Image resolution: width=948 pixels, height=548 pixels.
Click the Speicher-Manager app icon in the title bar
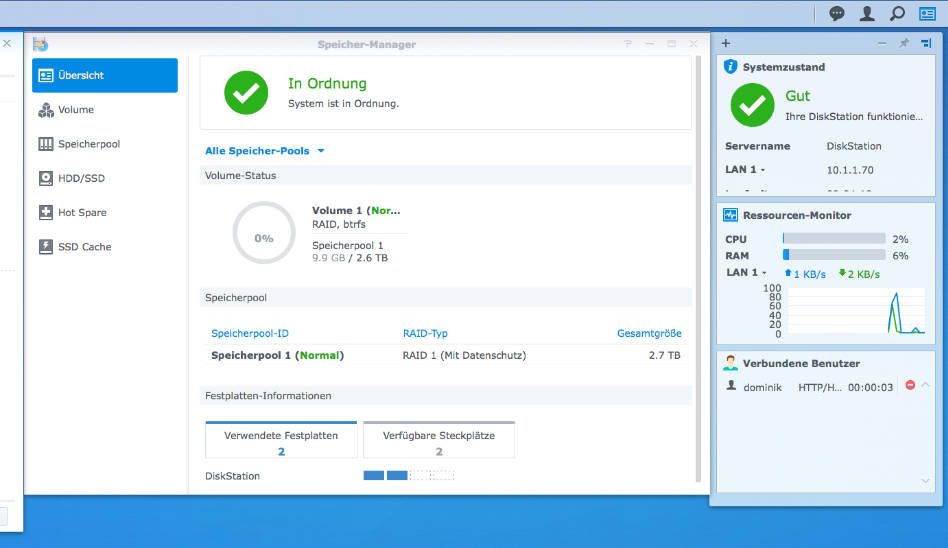(x=41, y=44)
